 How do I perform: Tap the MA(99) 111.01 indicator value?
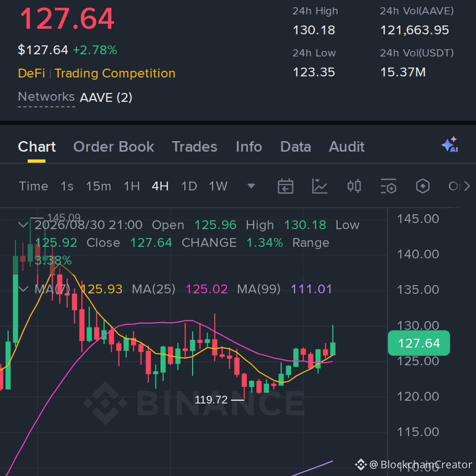pos(312,289)
